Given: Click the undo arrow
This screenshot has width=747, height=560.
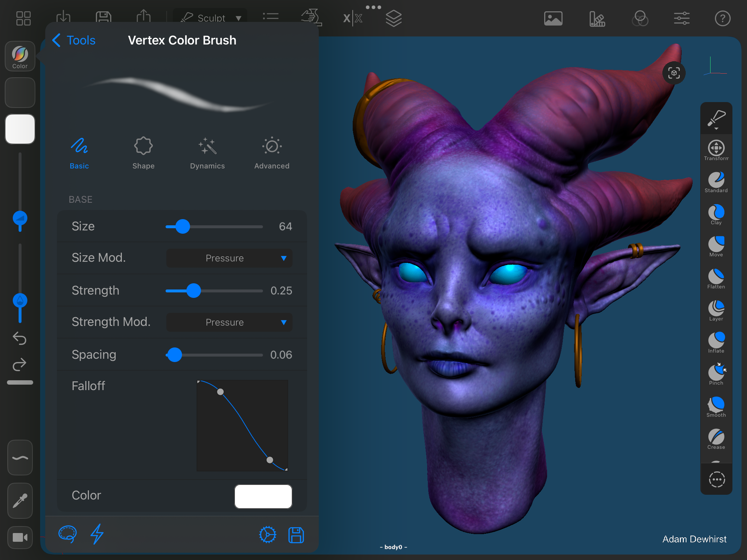Looking at the screenshot, I should 20,338.
